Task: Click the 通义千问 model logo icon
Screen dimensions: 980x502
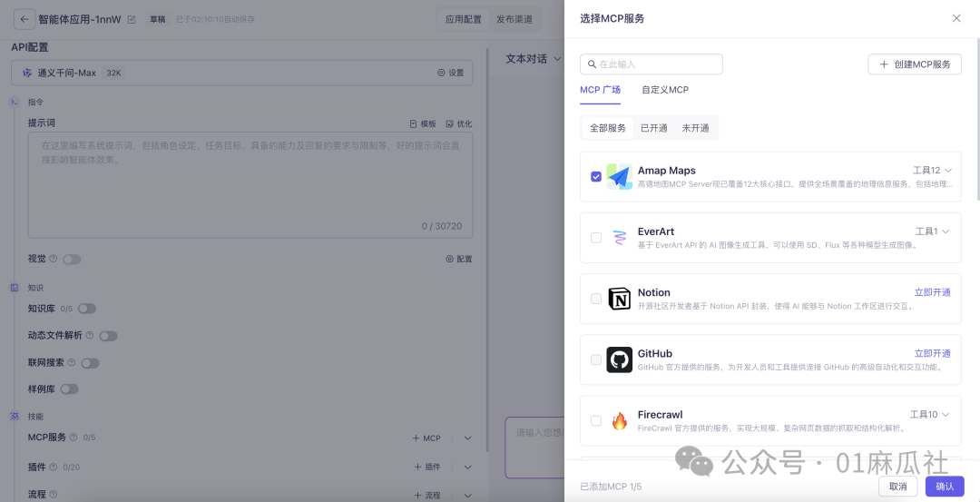Action: point(27,74)
